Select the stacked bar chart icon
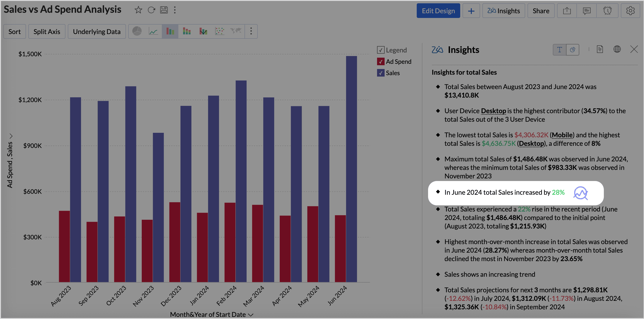The image size is (644, 319). point(186,31)
